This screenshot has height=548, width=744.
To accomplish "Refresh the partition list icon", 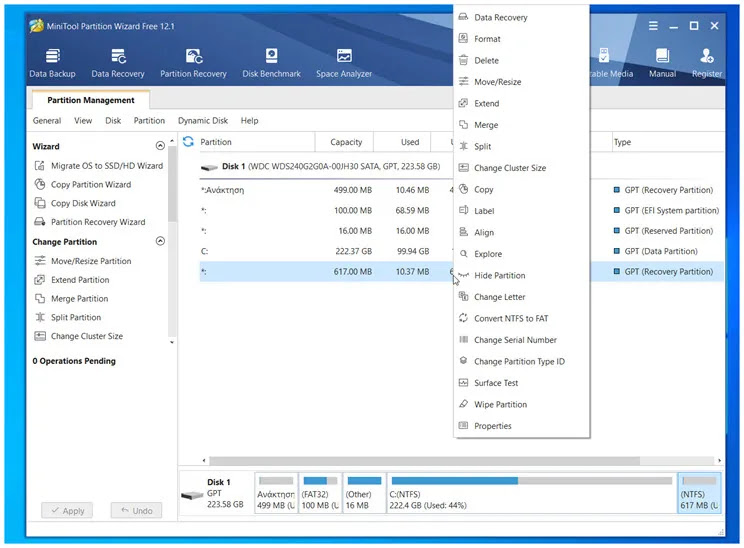I will tap(188, 141).
